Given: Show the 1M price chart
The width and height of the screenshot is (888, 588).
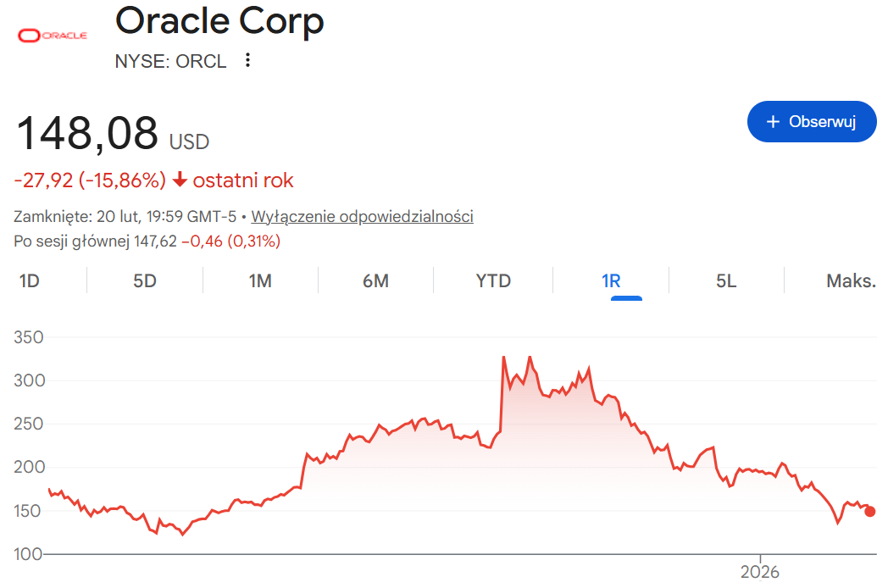Looking at the screenshot, I should 260,281.
